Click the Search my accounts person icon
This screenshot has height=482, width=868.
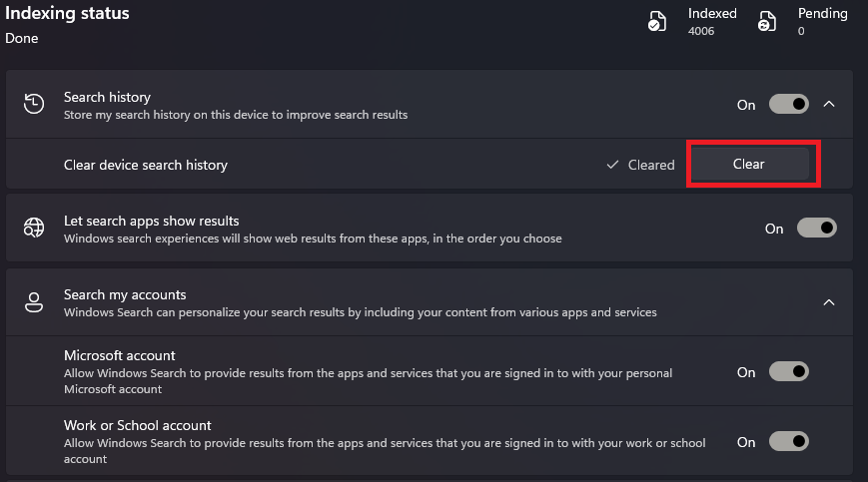click(x=34, y=302)
